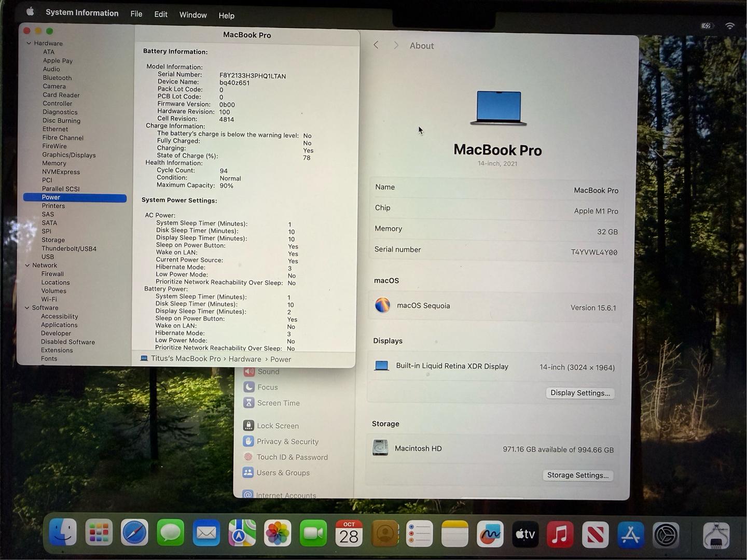Open the Window menu

click(x=193, y=15)
